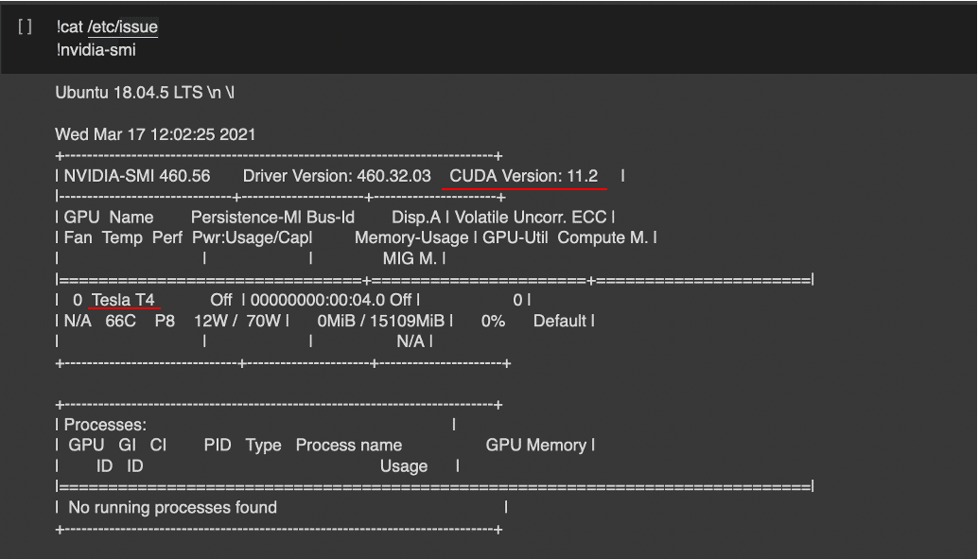Click the empty run cell brackets
The image size is (978, 560).
click(x=26, y=27)
